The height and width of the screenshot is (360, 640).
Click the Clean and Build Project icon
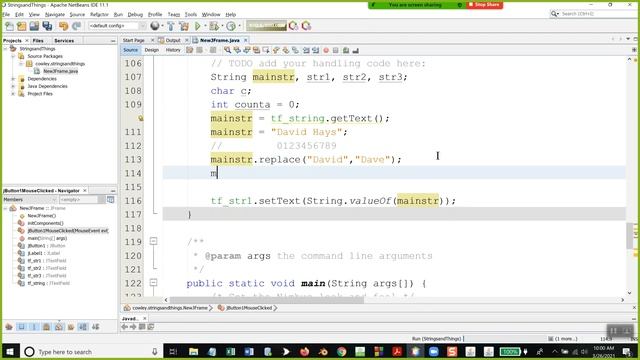184,26
